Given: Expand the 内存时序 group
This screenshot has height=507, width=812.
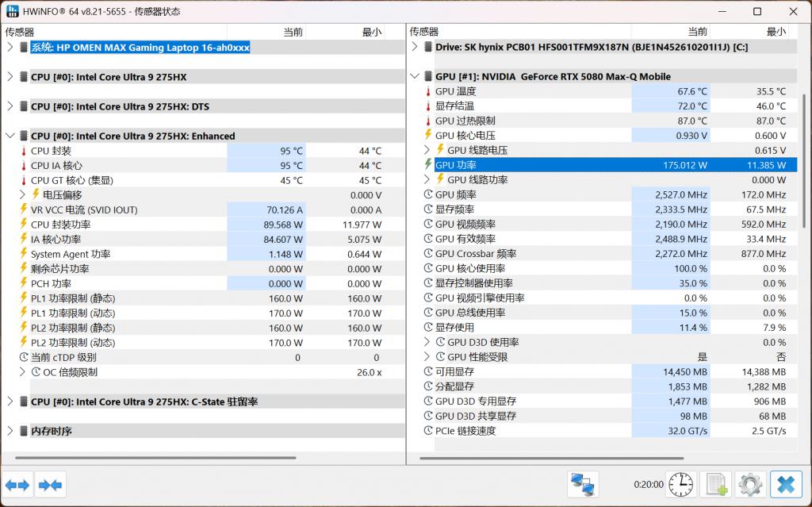Looking at the screenshot, I should pos(10,431).
